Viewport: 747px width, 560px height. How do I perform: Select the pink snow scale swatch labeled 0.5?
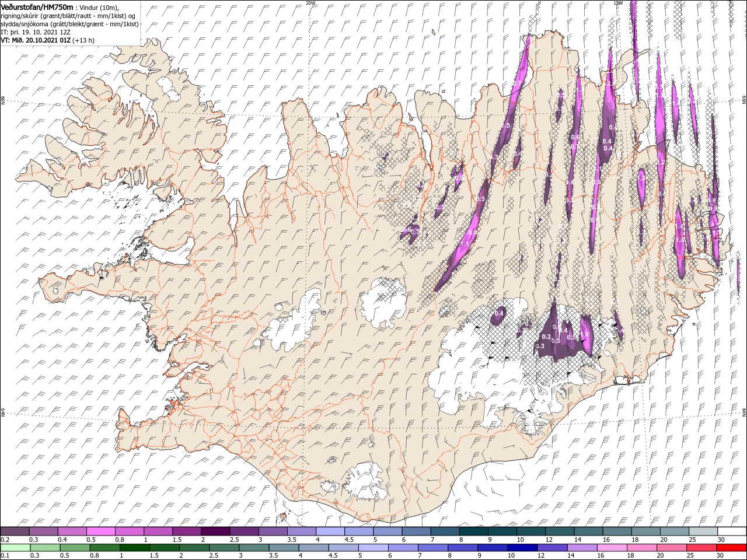100,531
